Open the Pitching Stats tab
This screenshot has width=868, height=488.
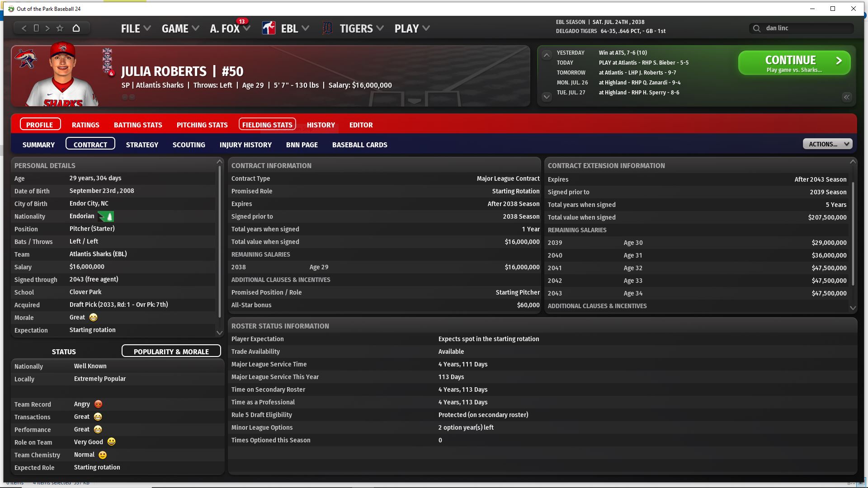(202, 125)
